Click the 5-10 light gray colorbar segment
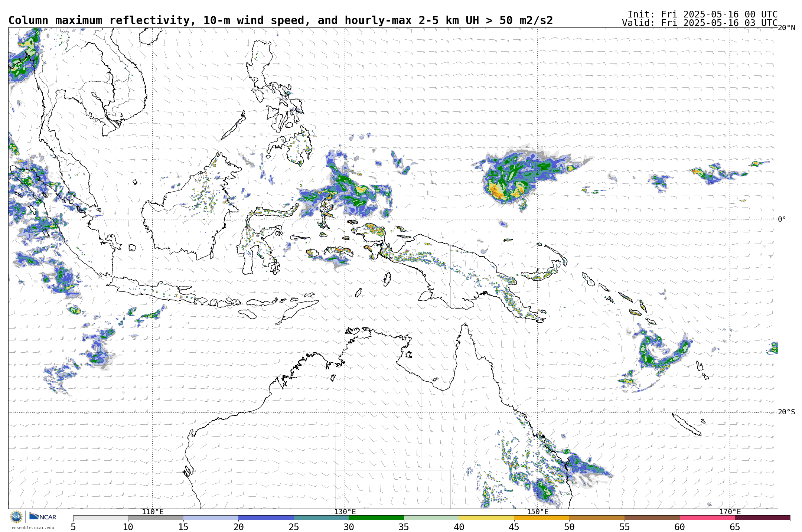This screenshot has height=532, width=802. (x=101, y=518)
